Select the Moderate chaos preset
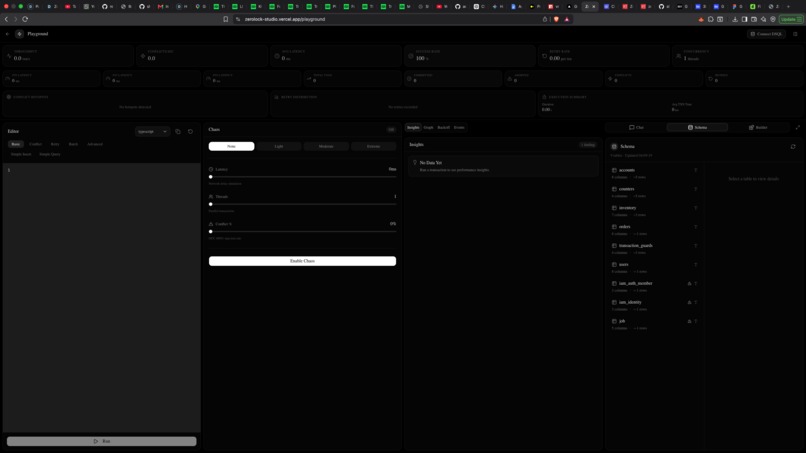This screenshot has height=453, width=806. point(326,147)
